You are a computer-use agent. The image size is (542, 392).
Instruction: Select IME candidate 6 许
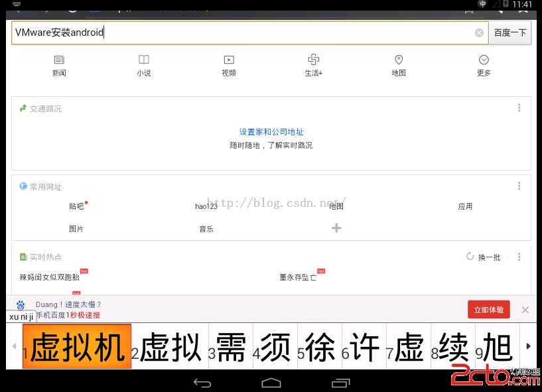pyautogui.click(x=364, y=347)
